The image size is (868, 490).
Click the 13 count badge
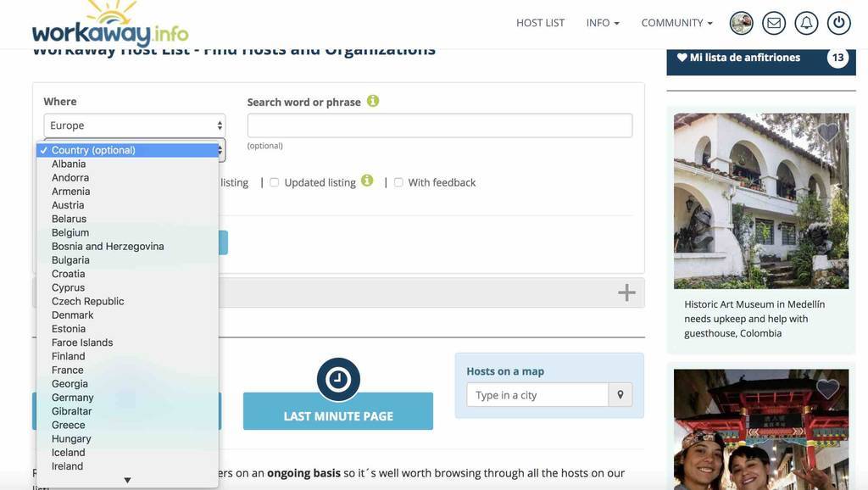coord(837,58)
